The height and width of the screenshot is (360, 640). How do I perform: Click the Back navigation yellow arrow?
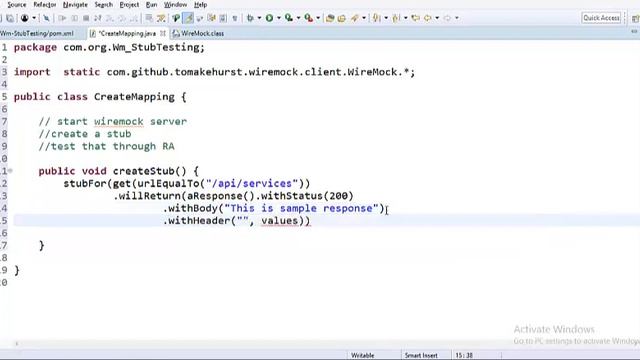coord(427,18)
